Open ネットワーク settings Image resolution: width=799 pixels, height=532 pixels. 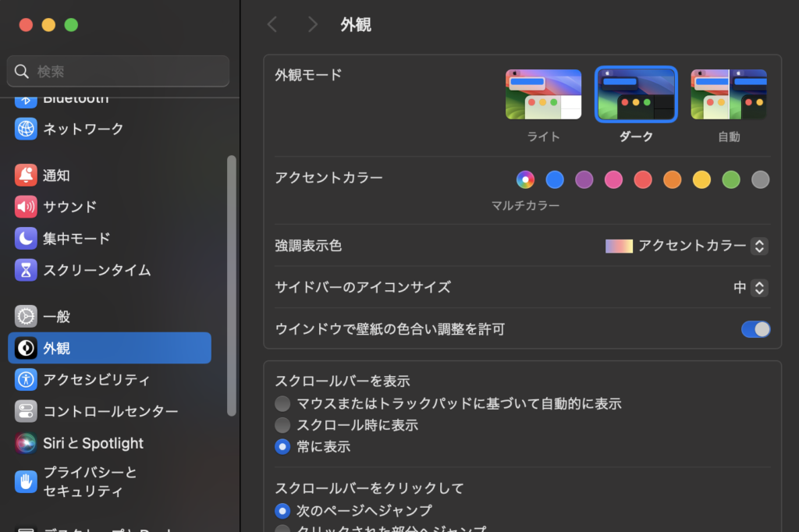(x=109, y=129)
